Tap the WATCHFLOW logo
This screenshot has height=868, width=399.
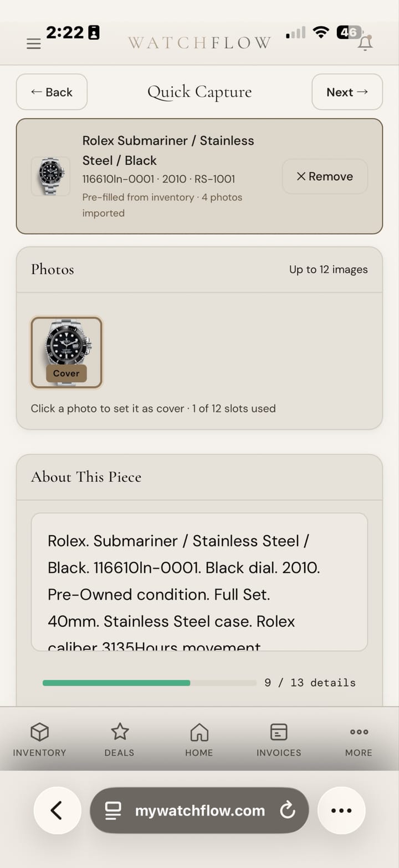click(x=199, y=43)
